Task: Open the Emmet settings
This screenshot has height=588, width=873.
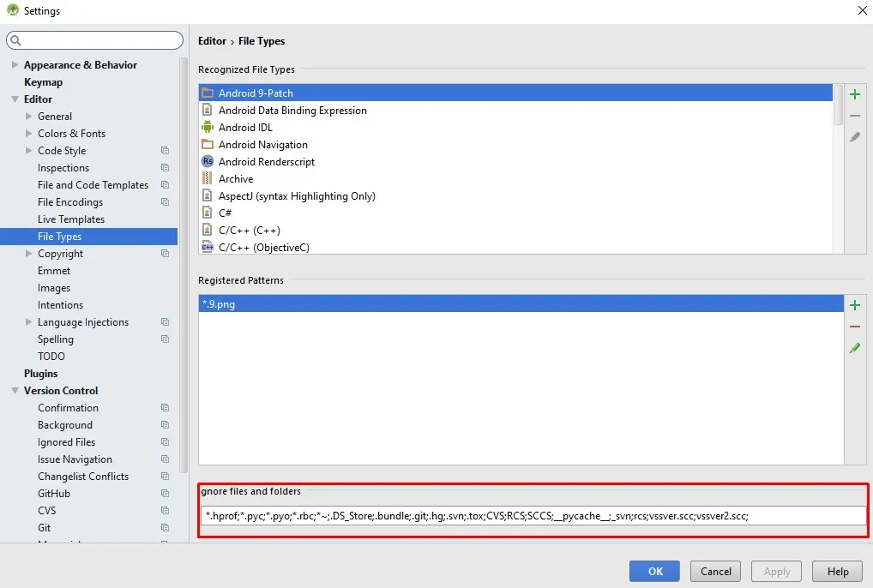Action: click(54, 270)
